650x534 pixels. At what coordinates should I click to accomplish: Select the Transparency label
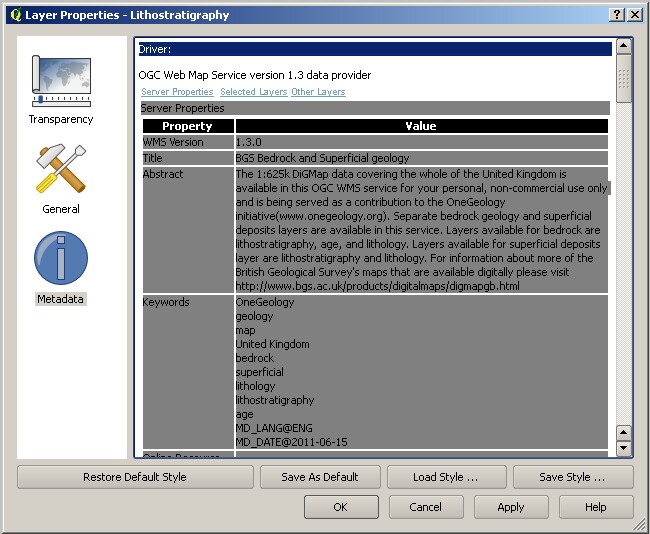[61, 119]
